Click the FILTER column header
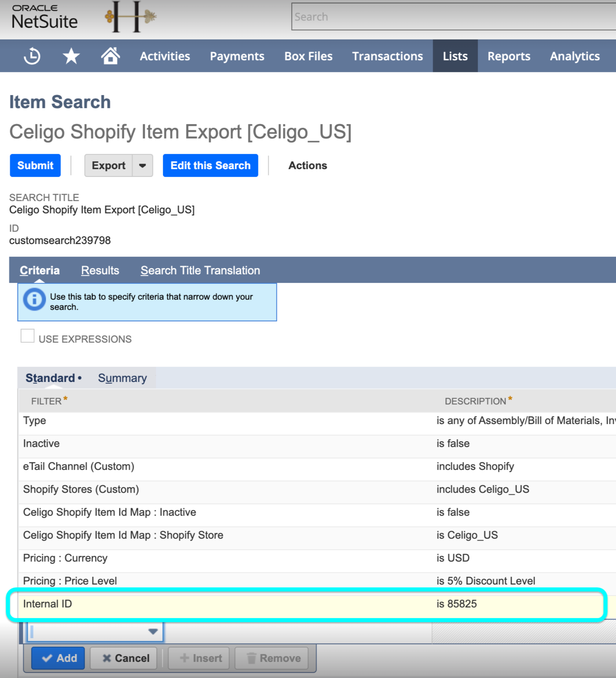The image size is (616, 678). [46, 401]
